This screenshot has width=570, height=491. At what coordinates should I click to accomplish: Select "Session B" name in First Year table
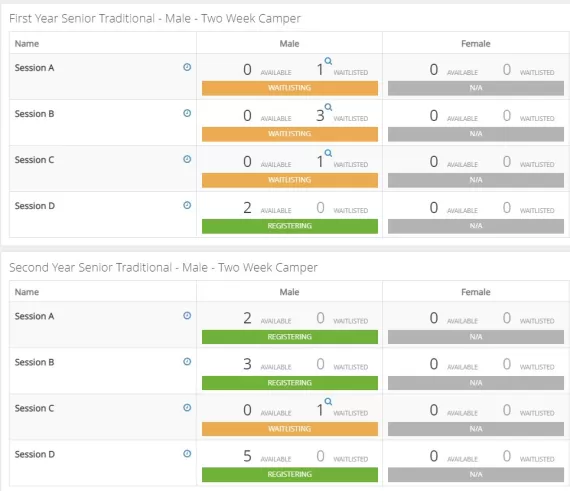pos(35,114)
